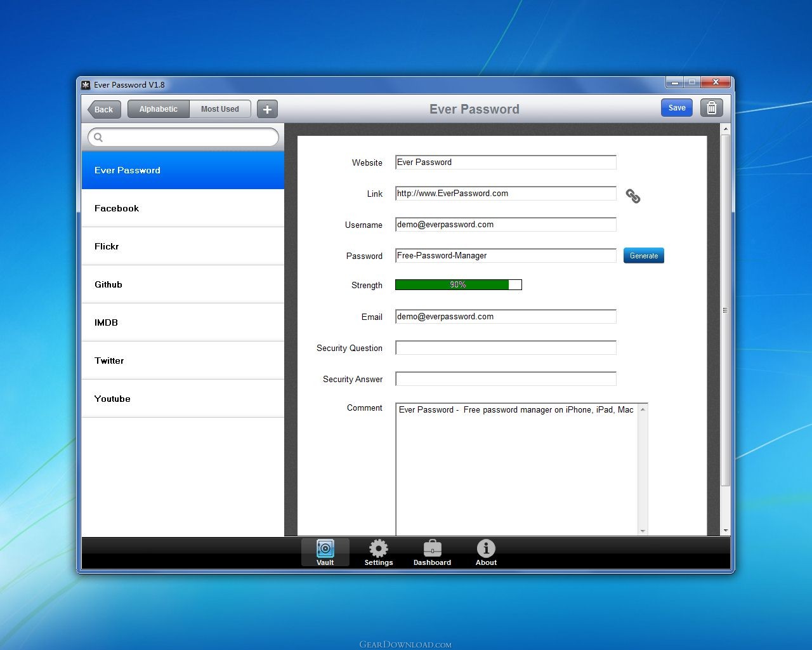Image resolution: width=812 pixels, height=650 pixels.
Task: Click the trash delete icon
Action: point(711,108)
